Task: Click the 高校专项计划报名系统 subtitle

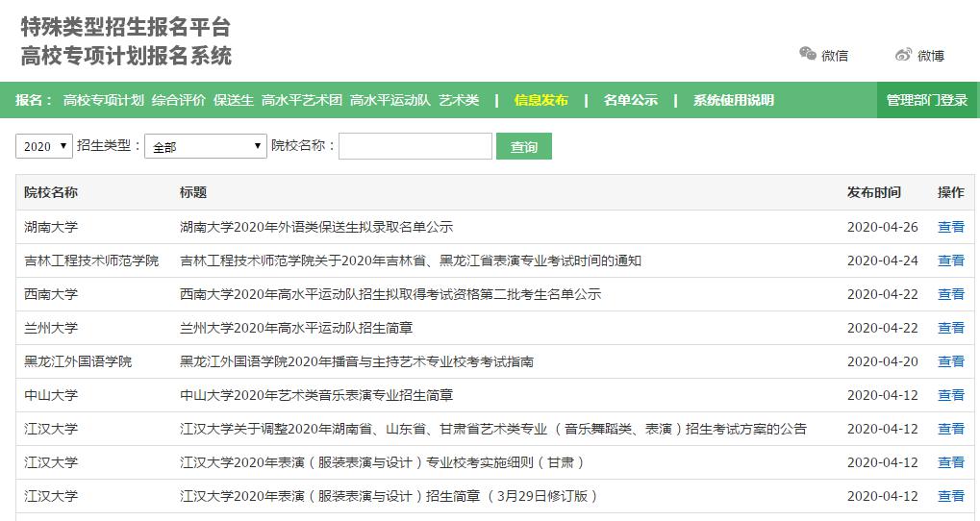Action: click(x=126, y=56)
